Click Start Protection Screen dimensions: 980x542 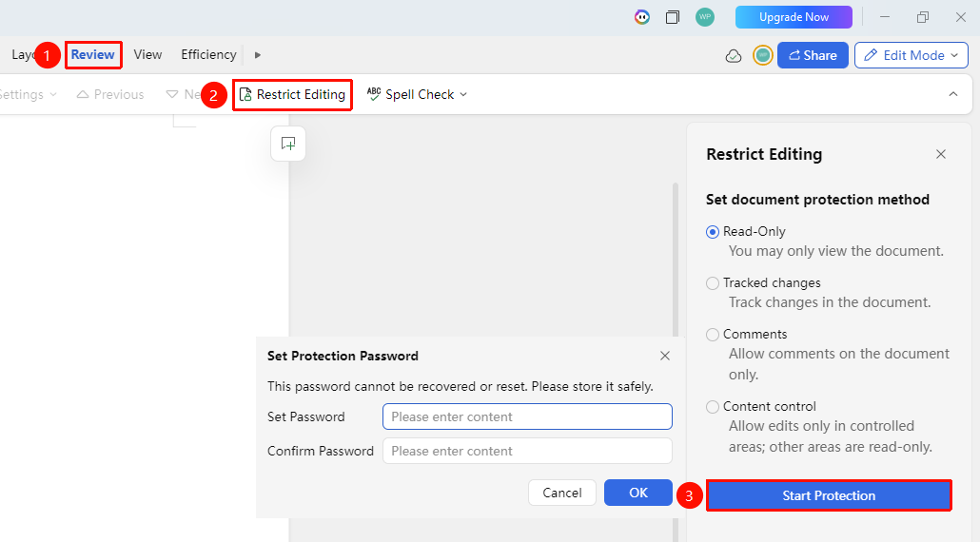829,495
